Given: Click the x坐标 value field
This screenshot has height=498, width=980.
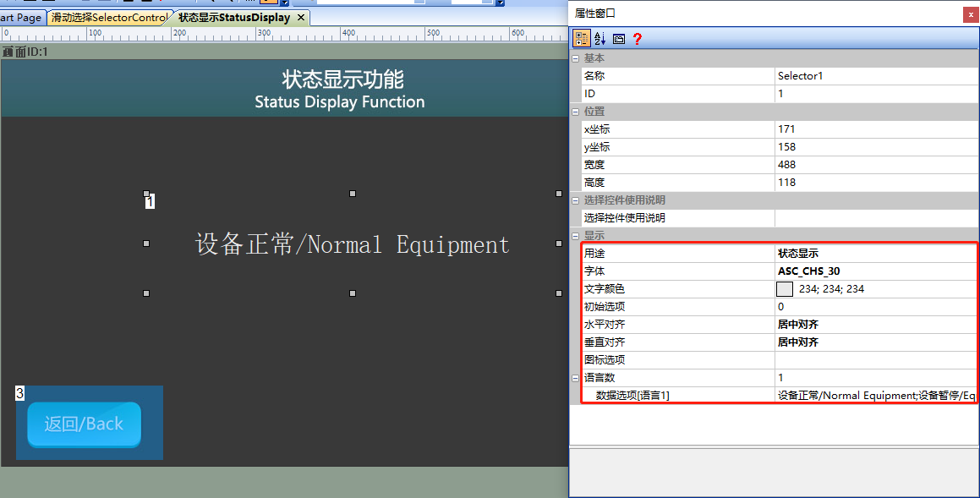Looking at the screenshot, I should (x=876, y=129).
